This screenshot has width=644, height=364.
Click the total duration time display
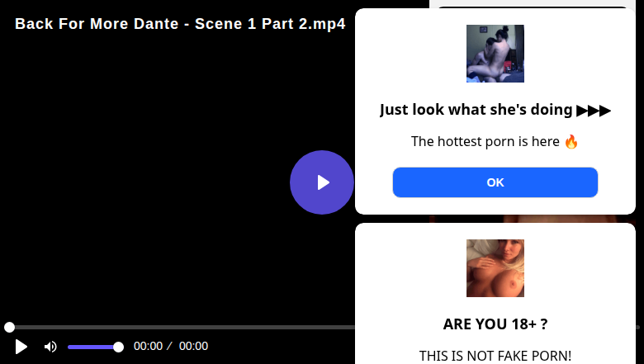coord(193,347)
